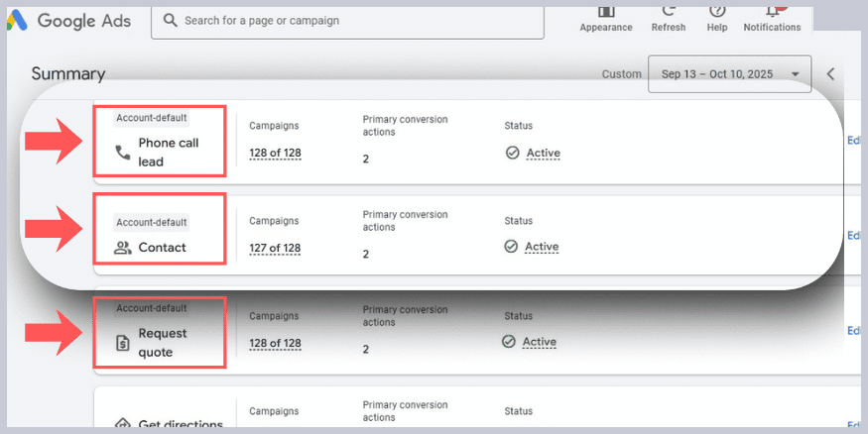The image size is (868, 434).
Task: Click the Active status checkmark for Contact
Action: click(512, 247)
